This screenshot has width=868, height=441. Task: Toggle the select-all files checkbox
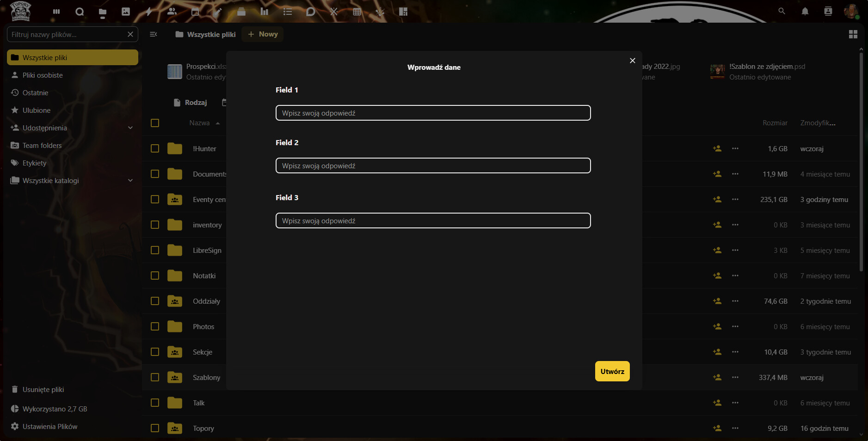pyautogui.click(x=155, y=123)
